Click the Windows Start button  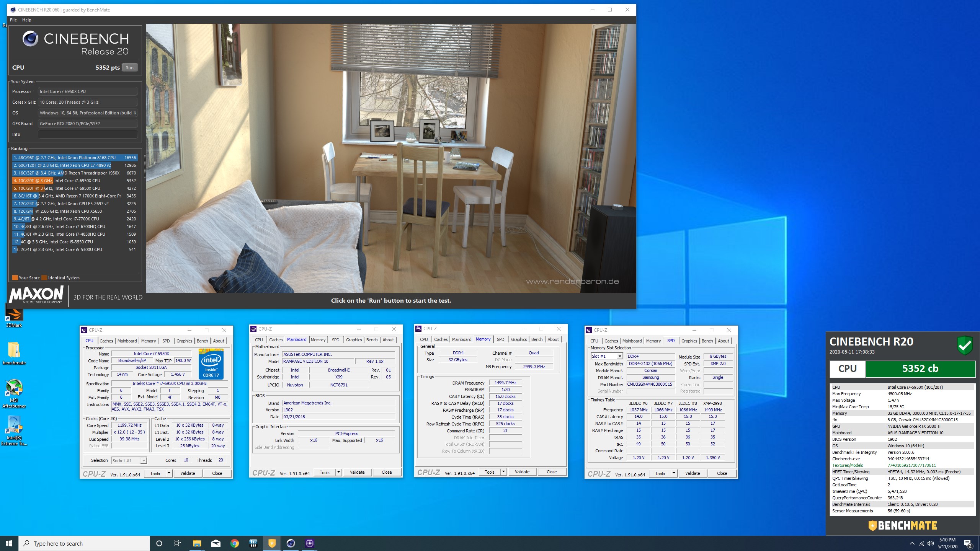pyautogui.click(x=9, y=543)
